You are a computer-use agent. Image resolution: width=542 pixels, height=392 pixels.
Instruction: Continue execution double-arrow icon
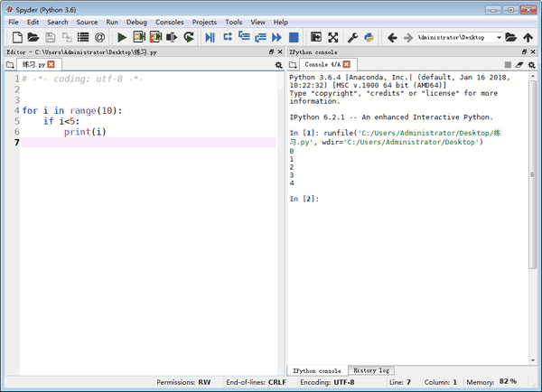coord(277,37)
